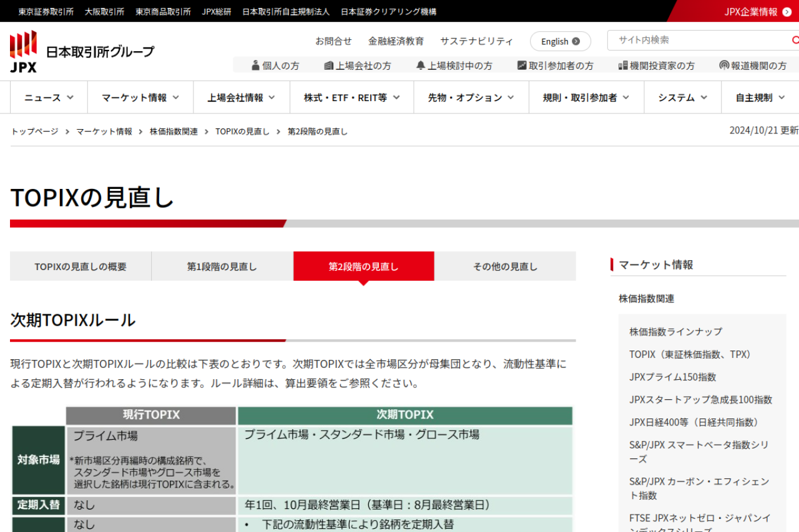Open JPX総研 link
799x532 pixels.
[x=217, y=12]
